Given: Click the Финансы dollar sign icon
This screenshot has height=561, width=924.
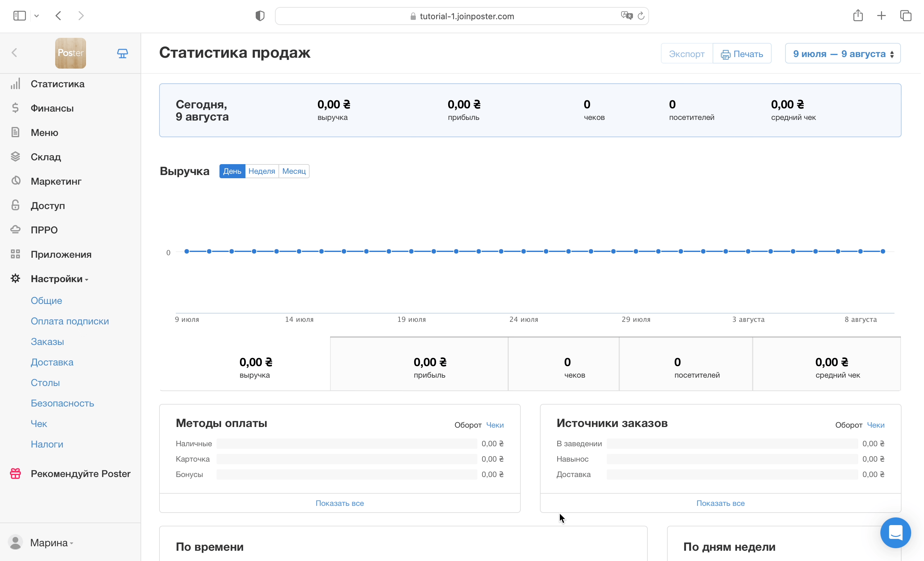Looking at the screenshot, I should 15,108.
